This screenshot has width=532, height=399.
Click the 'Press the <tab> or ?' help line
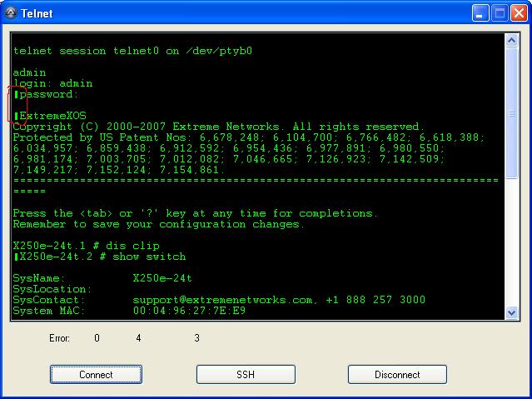[x=195, y=213]
